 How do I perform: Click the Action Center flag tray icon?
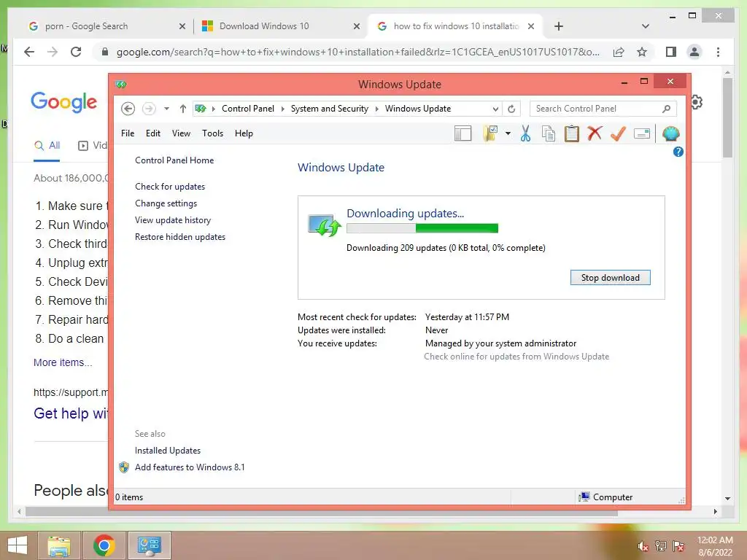678,546
